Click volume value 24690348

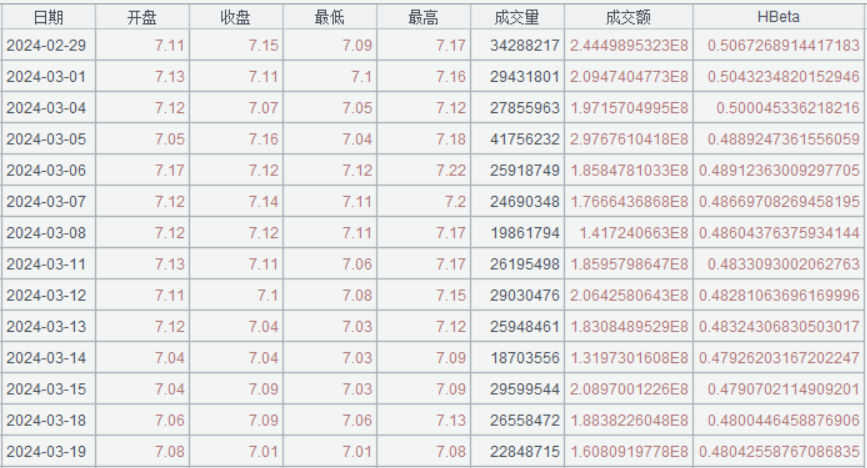(x=525, y=201)
